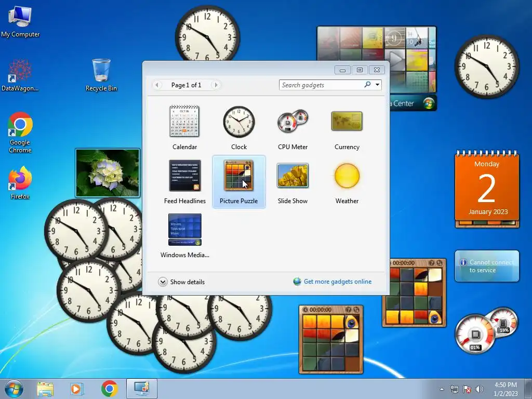Open the search options dropdown arrow
532x399 pixels.
pyautogui.click(x=377, y=85)
